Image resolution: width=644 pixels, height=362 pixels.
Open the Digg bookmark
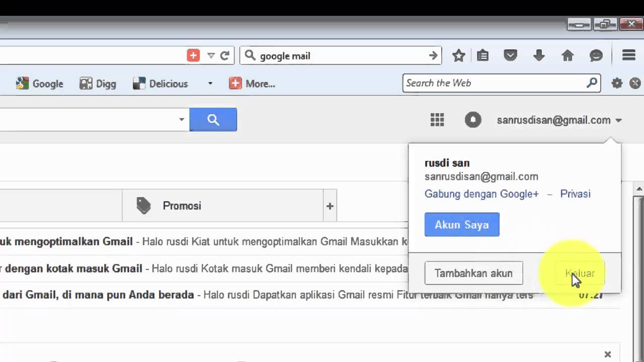98,83
